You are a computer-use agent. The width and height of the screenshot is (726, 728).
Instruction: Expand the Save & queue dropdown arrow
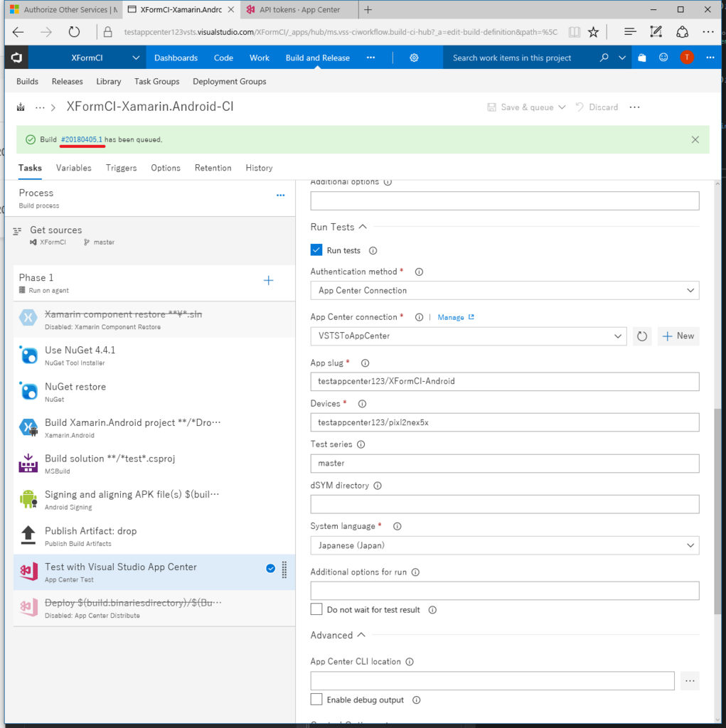[x=562, y=107]
